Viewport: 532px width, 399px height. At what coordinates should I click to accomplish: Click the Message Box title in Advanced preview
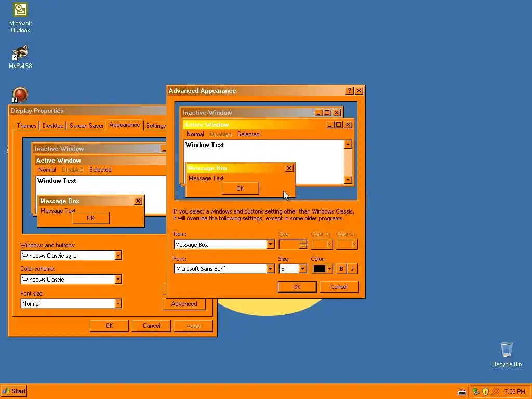(208, 168)
